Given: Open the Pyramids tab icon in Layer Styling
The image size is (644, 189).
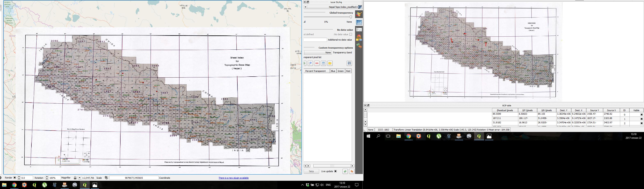Looking at the screenshot, I should coord(359,38).
